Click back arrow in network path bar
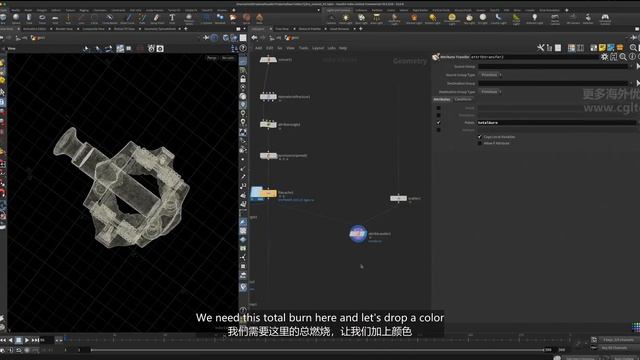 click(x=254, y=38)
